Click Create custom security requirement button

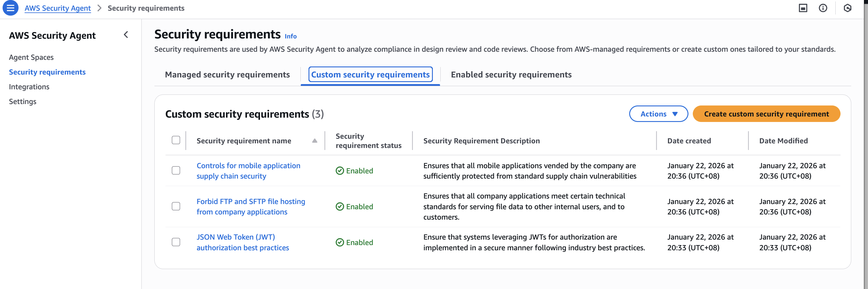(x=766, y=114)
